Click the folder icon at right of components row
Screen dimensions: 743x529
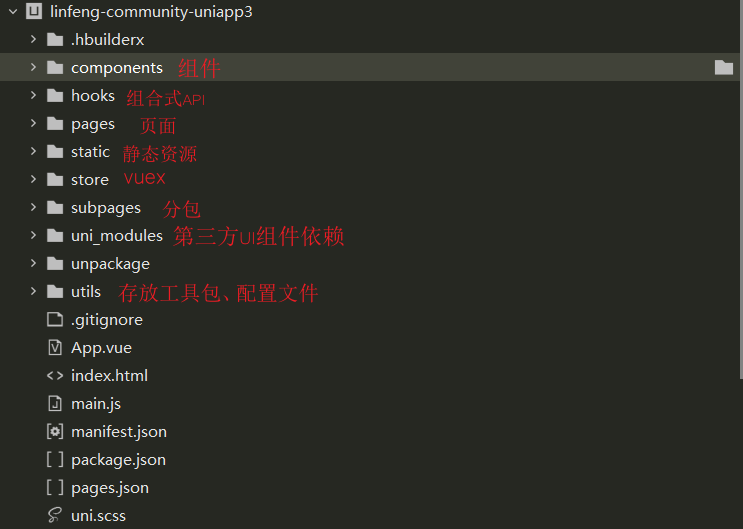(724, 68)
